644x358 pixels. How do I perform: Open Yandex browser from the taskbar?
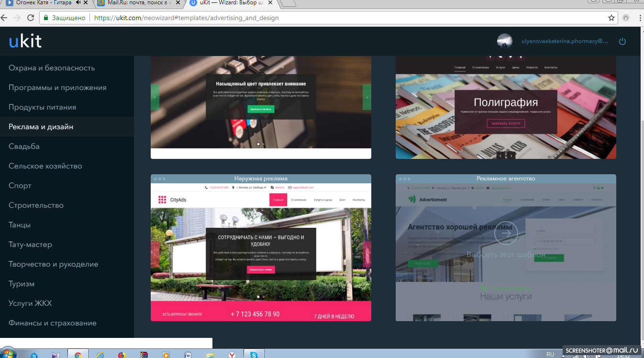pyautogui.click(x=232, y=355)
